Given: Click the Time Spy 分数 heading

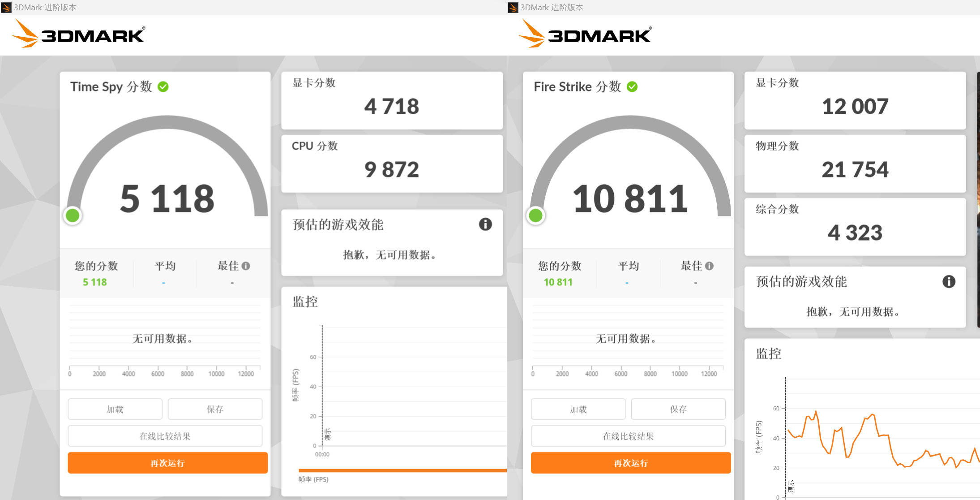Looking at the screenshot, I should [x=111, y=86].
